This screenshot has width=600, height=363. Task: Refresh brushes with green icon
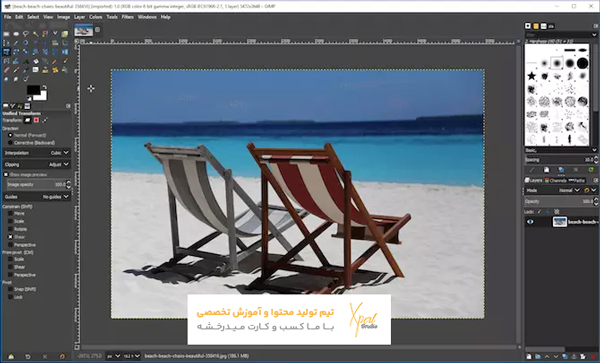[x=591, y=170]
